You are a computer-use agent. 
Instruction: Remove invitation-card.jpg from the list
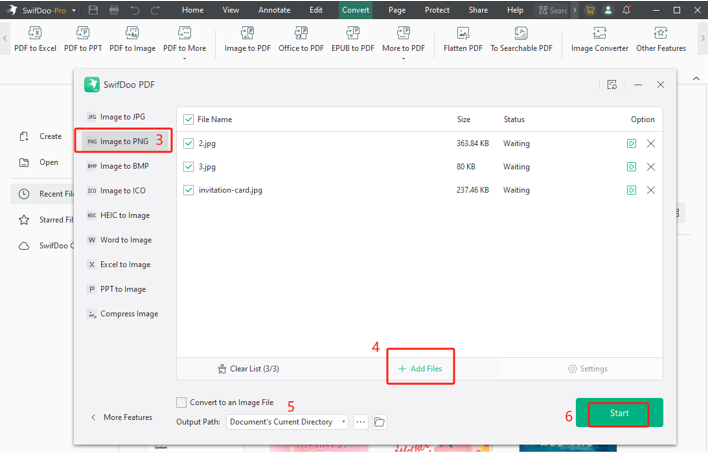[x=651, y=190]
